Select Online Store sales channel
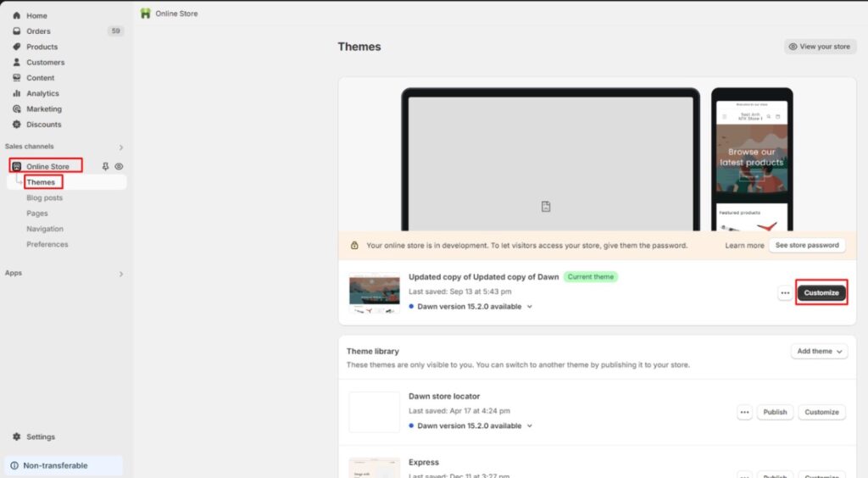 [x=47, y=166]
